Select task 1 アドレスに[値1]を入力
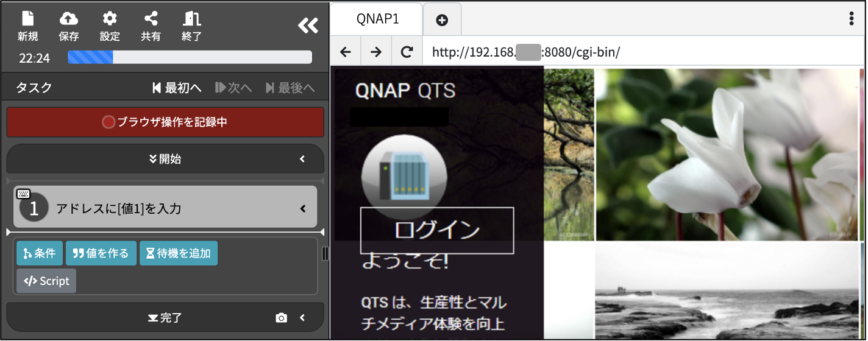The width and height of the screenshot is (868, 341). coord(165,208)
